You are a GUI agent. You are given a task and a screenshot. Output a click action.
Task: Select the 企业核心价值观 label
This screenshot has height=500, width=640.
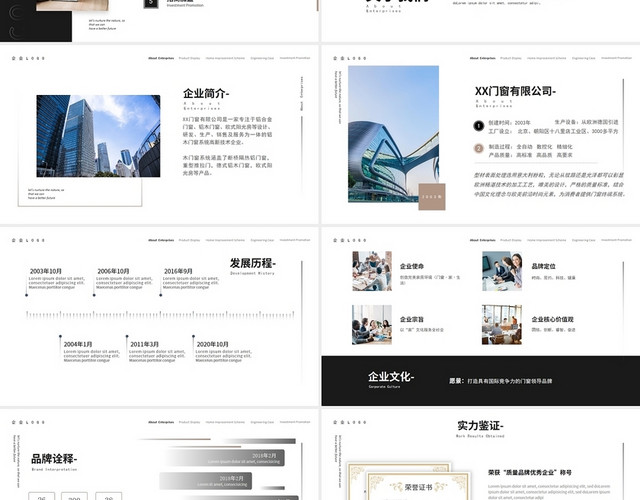point(552,319)
